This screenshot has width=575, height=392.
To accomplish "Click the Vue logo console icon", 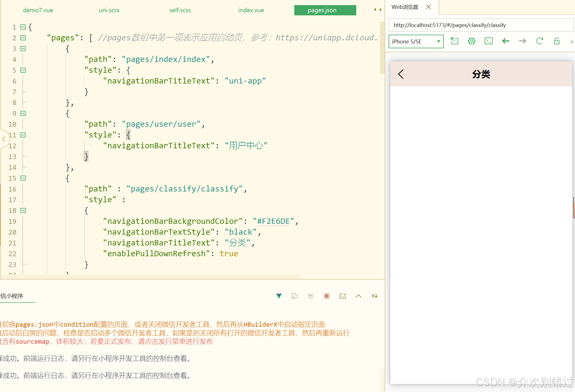I will [279, 296].
